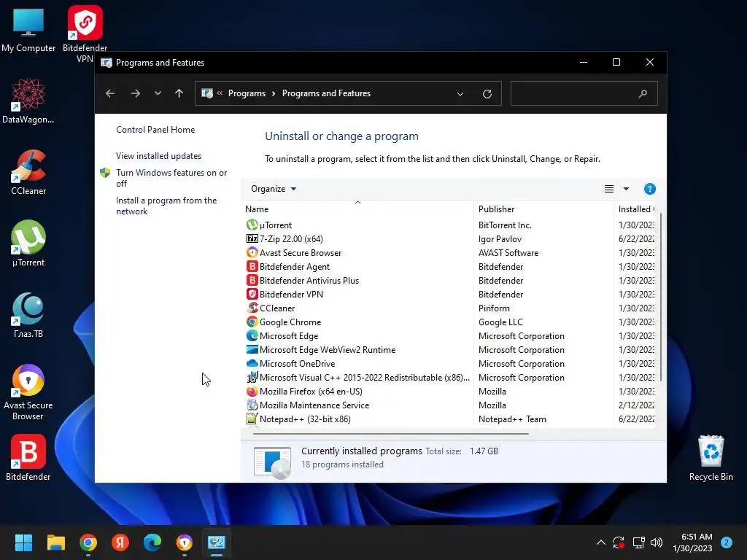Expand the address path overflow chevrons

pyautogui.click(x=220, y=93)
